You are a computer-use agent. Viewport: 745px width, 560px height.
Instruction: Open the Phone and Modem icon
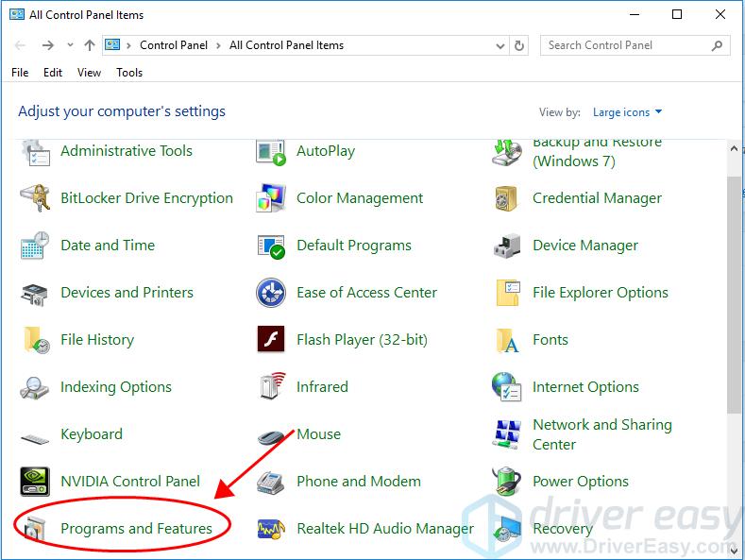coord(271,482)
